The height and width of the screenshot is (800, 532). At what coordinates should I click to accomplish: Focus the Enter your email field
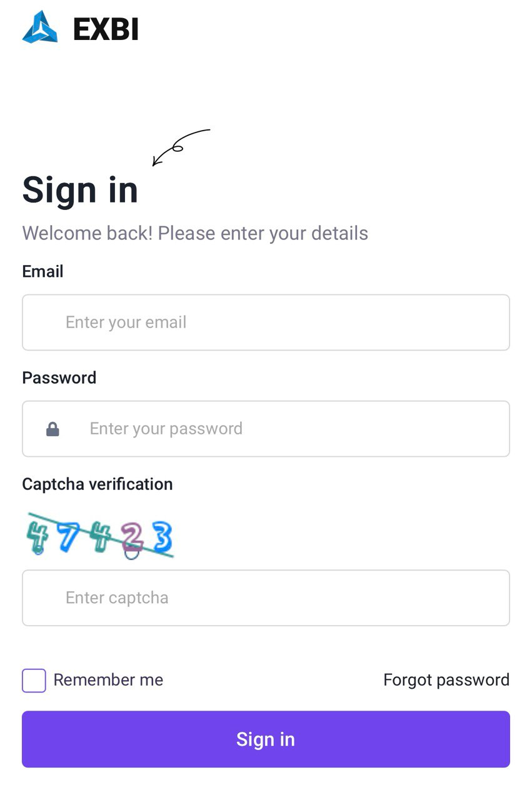[266, 322]
